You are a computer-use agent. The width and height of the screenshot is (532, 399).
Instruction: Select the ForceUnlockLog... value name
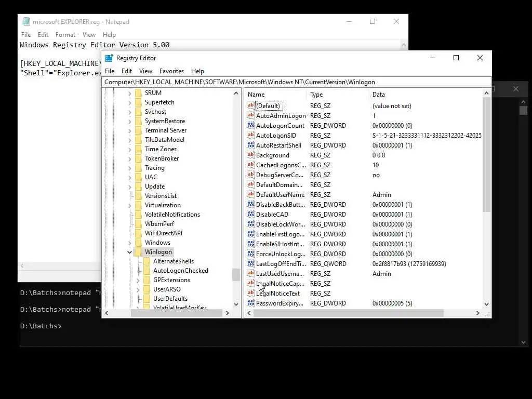tap(281, 254)
